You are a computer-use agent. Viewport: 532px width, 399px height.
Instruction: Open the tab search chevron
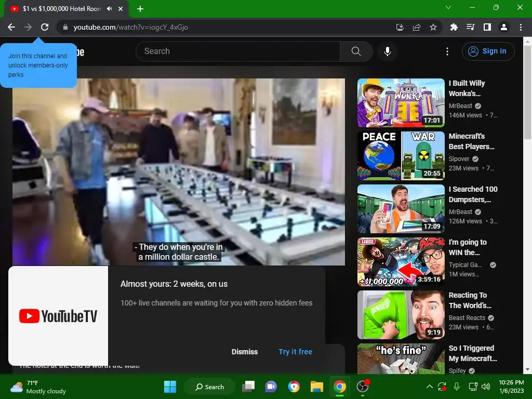pyautogui.click(x=448, y=7)
